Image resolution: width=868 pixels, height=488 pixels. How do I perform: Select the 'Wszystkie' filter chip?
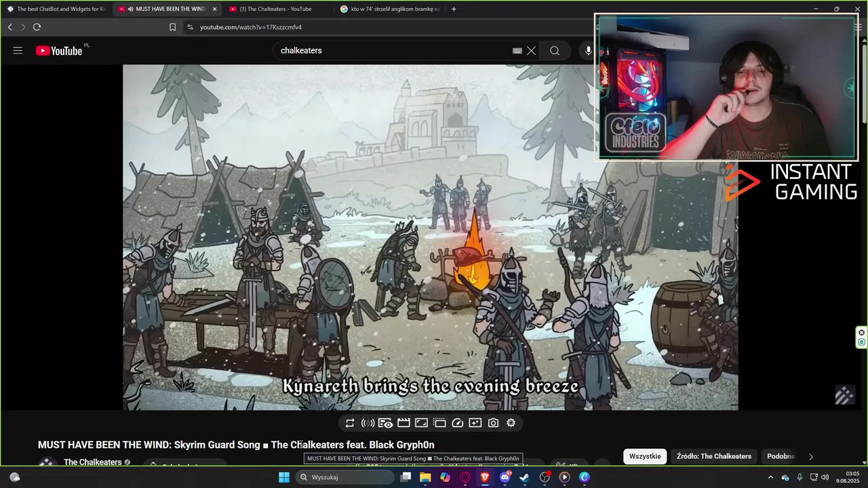[645, 456]
